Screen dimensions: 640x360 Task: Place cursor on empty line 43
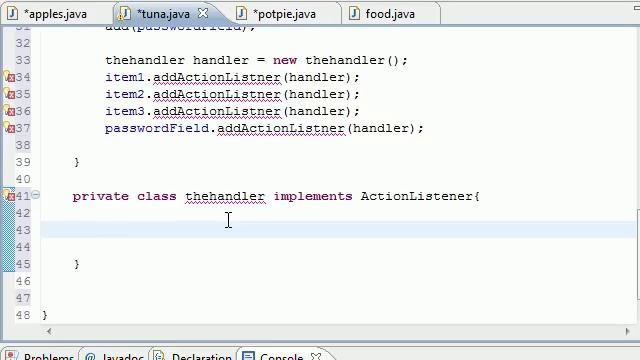pos(338,229)
